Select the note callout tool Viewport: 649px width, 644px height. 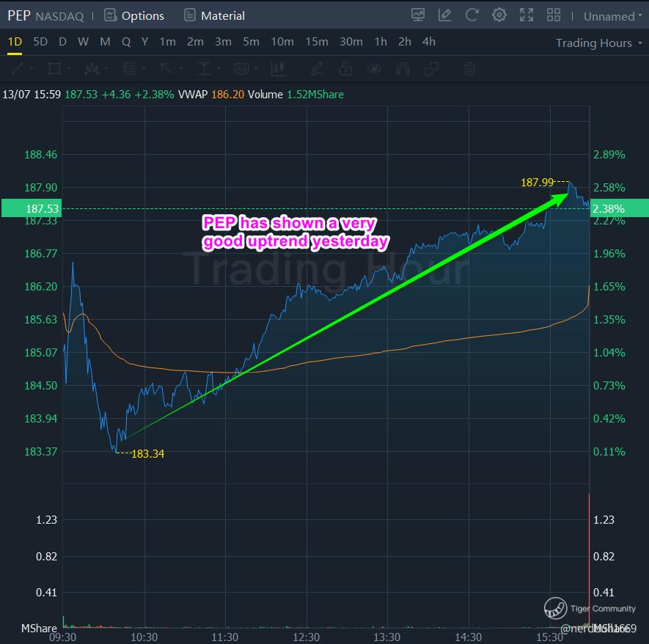coord(242,68)
